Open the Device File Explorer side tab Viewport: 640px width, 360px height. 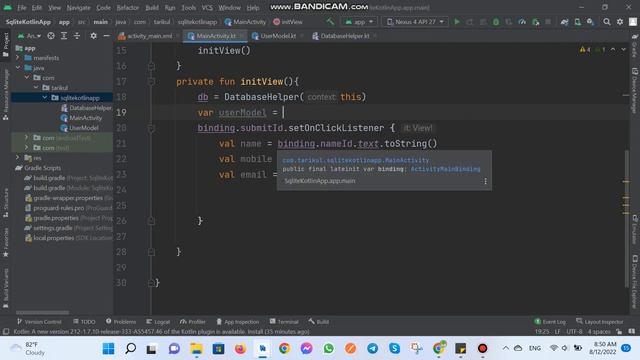pyautogui.click(x=635, y=282)
